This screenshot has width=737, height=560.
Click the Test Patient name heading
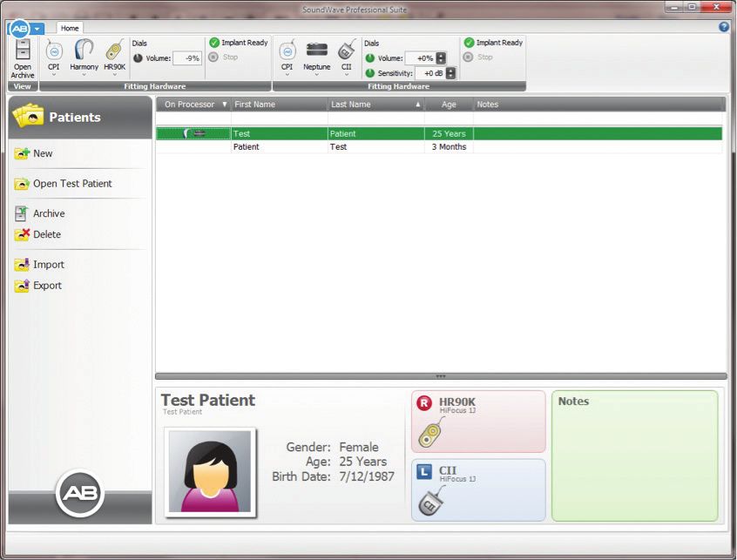click(x=208, y=401)
